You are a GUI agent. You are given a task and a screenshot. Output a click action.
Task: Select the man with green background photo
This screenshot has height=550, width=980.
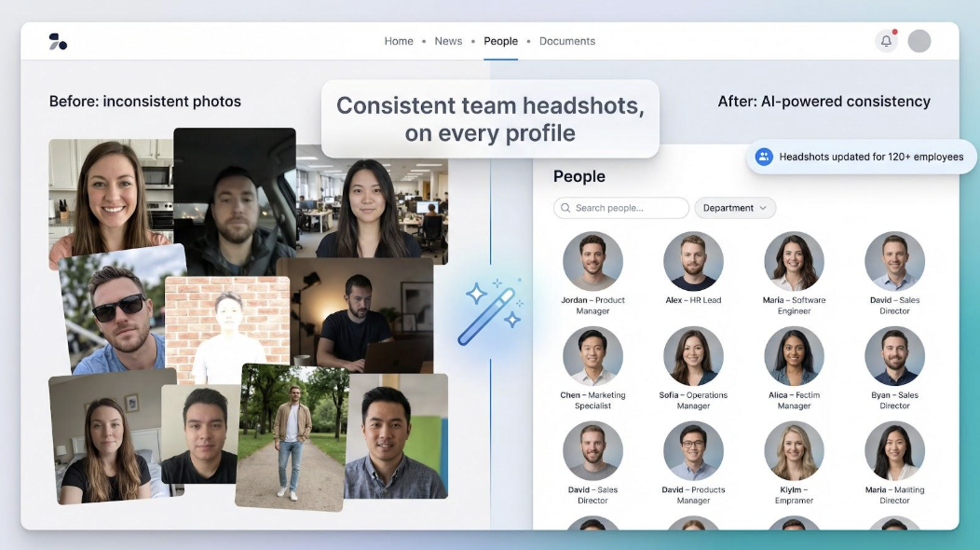[396, 437]
